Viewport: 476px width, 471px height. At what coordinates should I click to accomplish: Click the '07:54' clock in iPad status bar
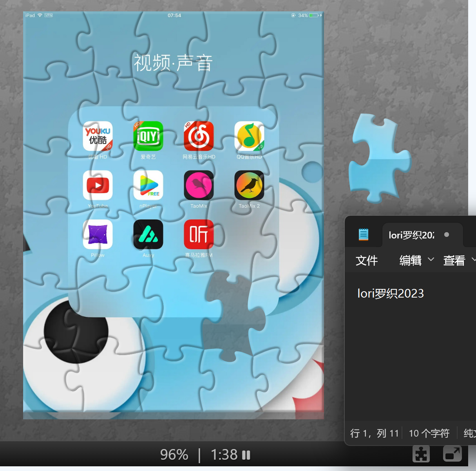click(x=174, y=15)
